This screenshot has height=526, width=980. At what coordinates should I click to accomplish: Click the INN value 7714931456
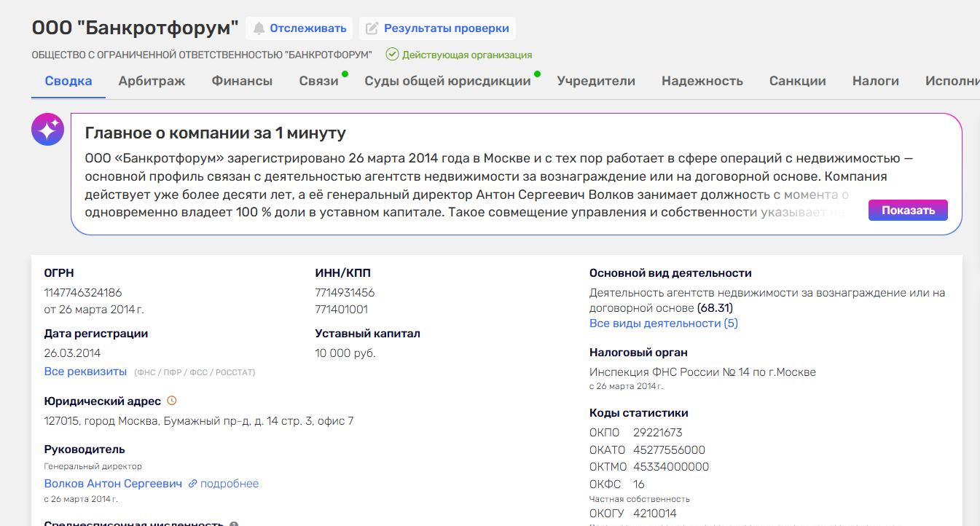345,293
